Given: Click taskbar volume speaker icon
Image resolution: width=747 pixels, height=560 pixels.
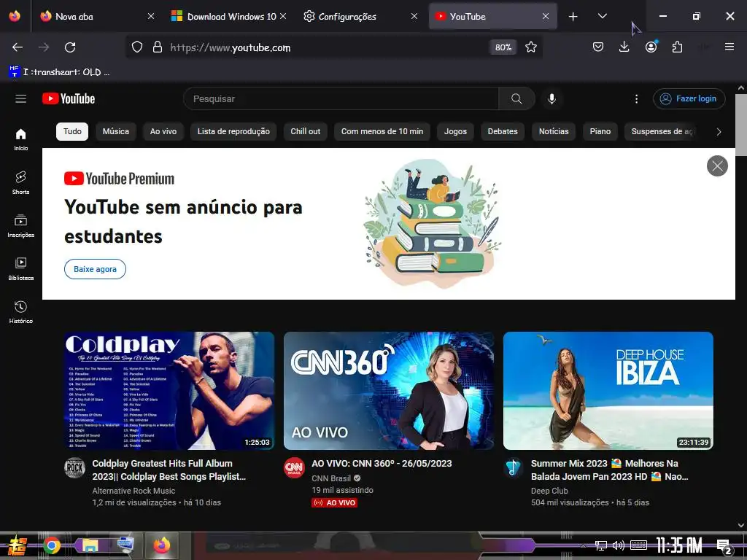Looking at the screenshot, I should point(619,545).
